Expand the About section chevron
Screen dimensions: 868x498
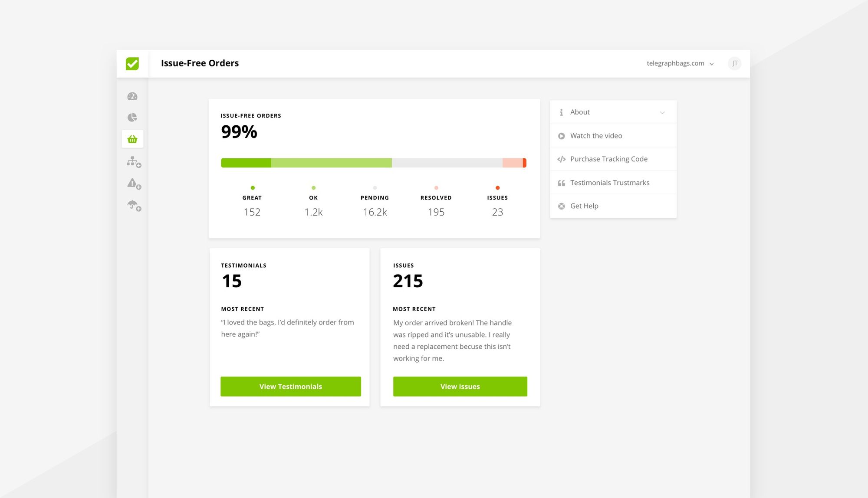point(662,113)
